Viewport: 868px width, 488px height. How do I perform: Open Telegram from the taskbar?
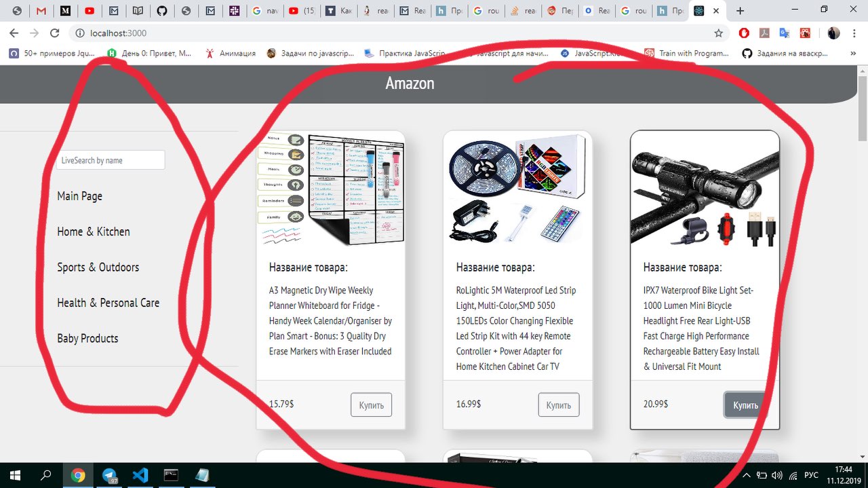coord(110,475)
